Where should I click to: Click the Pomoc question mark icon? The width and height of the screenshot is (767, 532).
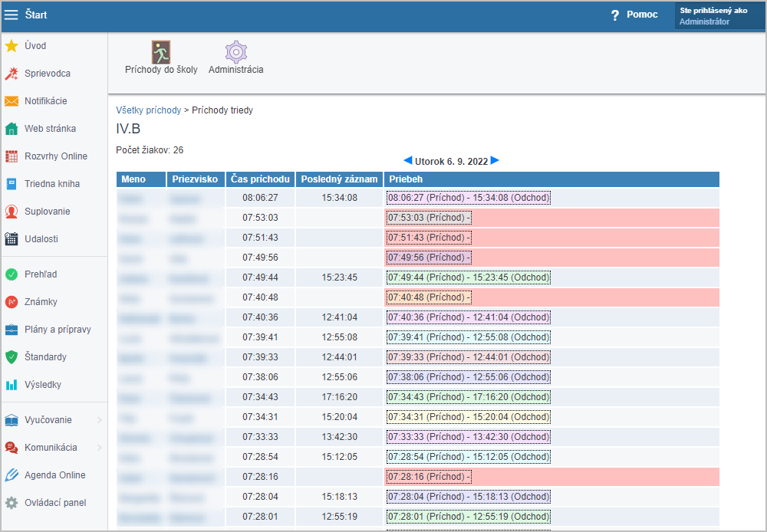pyautogui.click(x=615, y=15)
